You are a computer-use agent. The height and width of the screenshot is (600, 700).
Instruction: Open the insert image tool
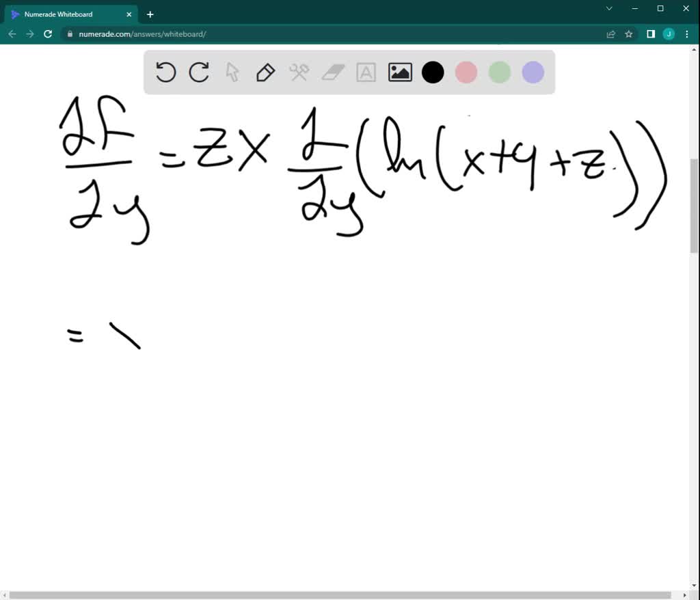point(400,72)
